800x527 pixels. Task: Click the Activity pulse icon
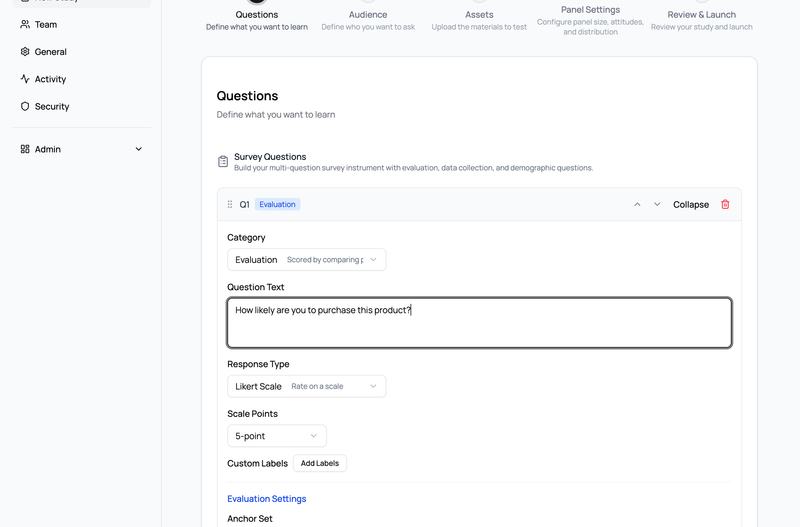coord(25,79)
